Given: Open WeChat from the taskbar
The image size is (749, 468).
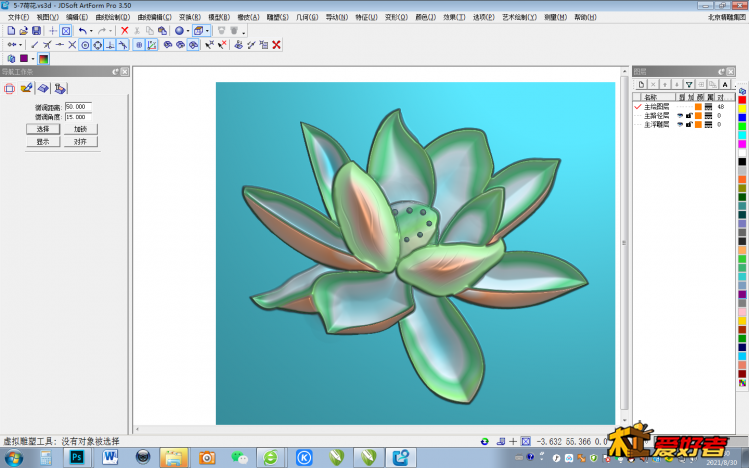Looking at the screenshot, I should click(239, 457).
